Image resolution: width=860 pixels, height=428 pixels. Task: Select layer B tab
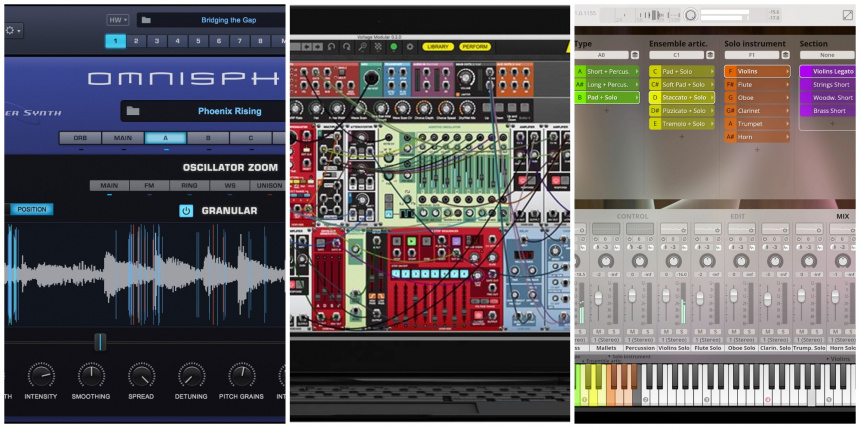(208, 138)
